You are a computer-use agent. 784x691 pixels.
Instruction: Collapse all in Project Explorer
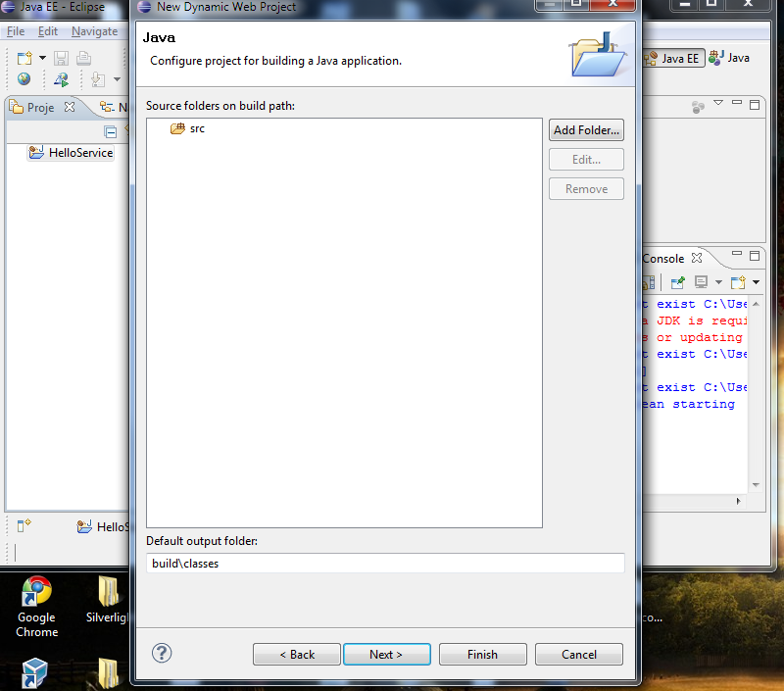tap(111, 132)
